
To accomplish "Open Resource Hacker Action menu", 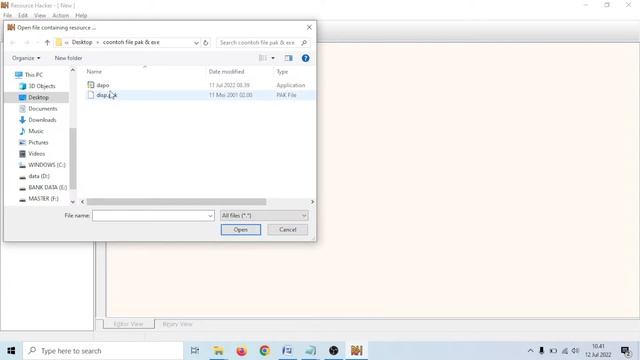I will point(60,16).
